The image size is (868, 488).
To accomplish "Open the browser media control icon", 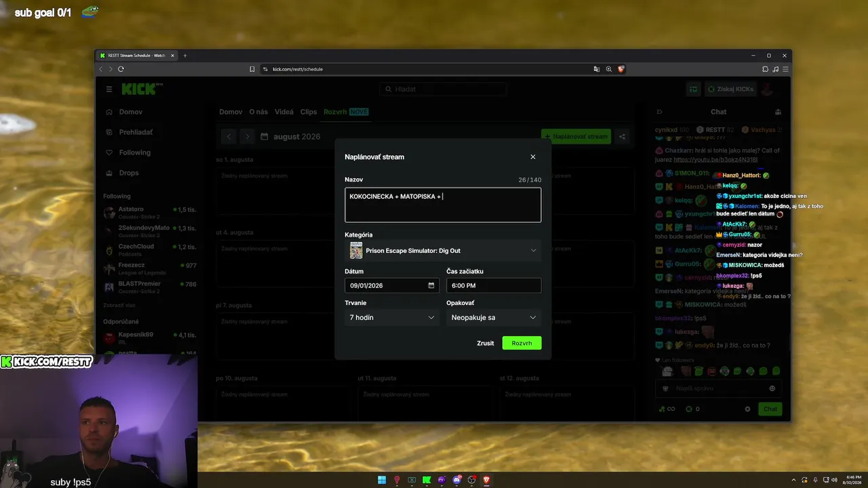I will point(776,69).
